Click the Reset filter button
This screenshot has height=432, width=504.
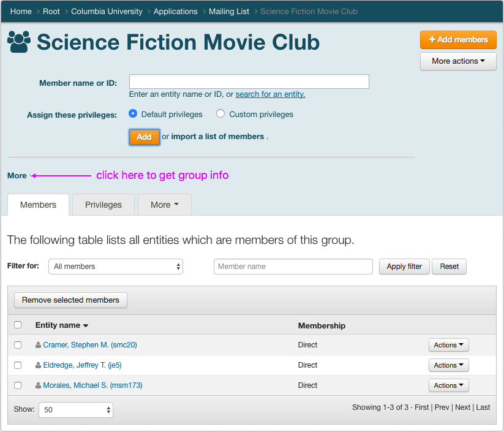[449, 267]
